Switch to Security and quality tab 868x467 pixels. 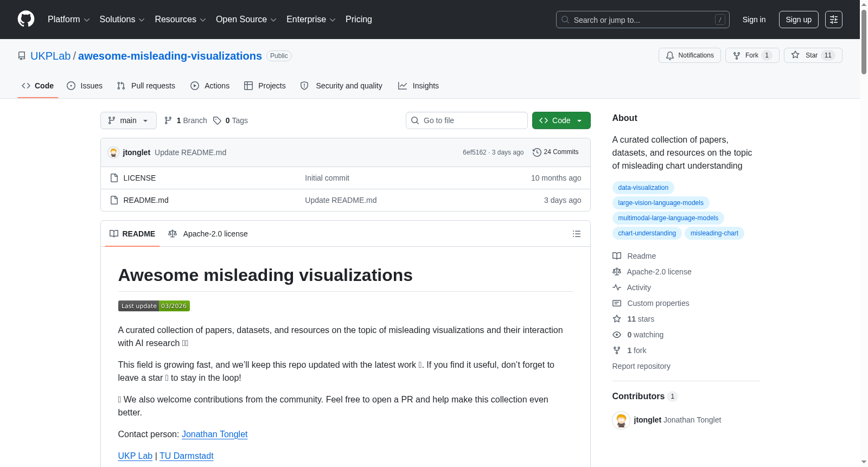click(x=341, y=86)
